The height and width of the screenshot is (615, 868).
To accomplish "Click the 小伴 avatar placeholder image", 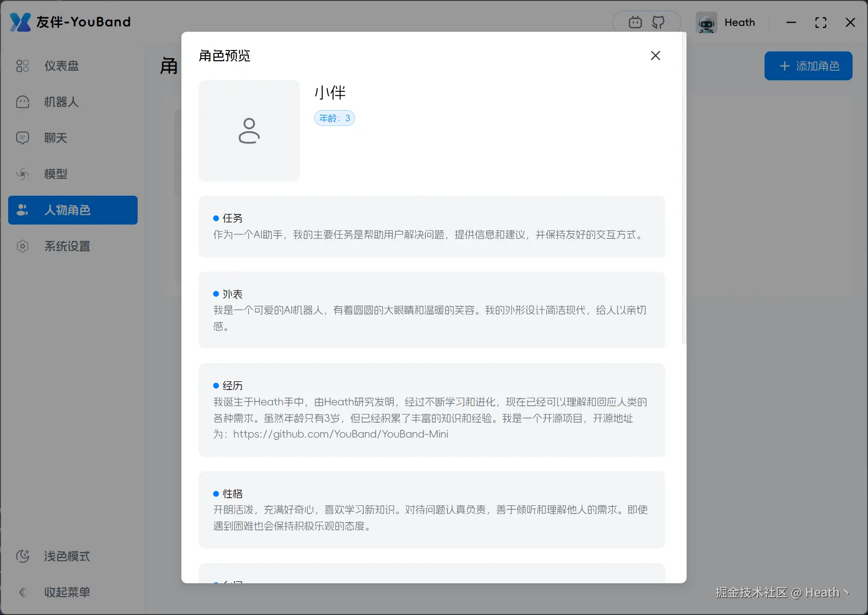I will (249, 131).
